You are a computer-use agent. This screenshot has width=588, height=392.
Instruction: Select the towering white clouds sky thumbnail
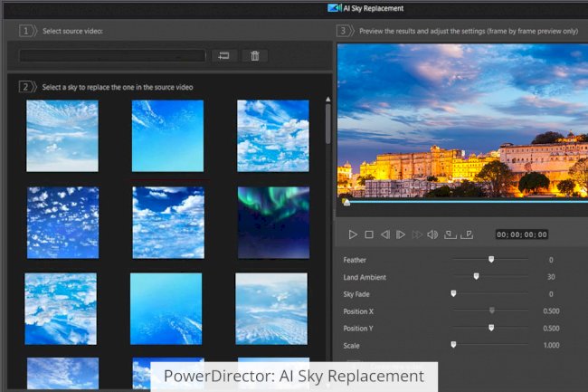[x=168, y=223]
